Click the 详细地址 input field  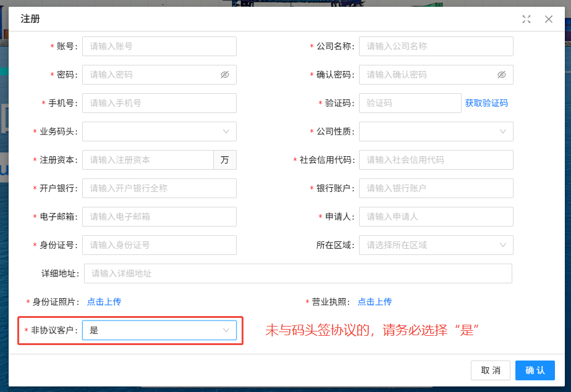(x=298, y=273)
